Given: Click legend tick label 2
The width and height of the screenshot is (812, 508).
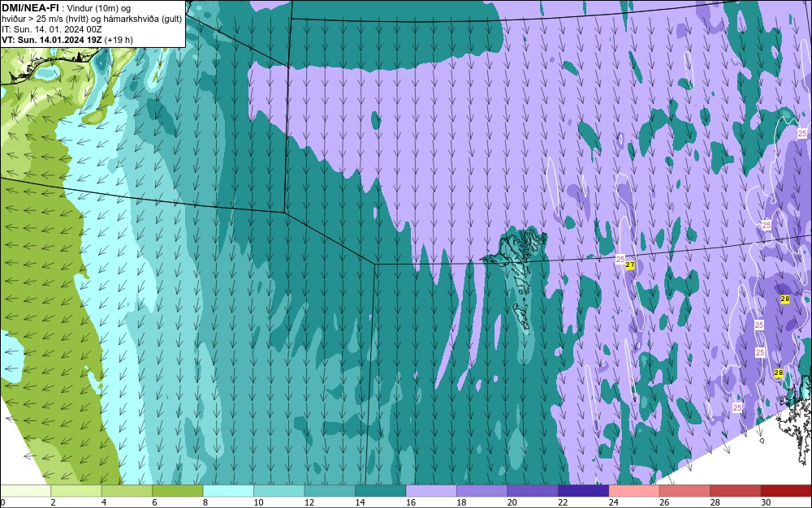Looking at the screenshot, I should point(53,502).
